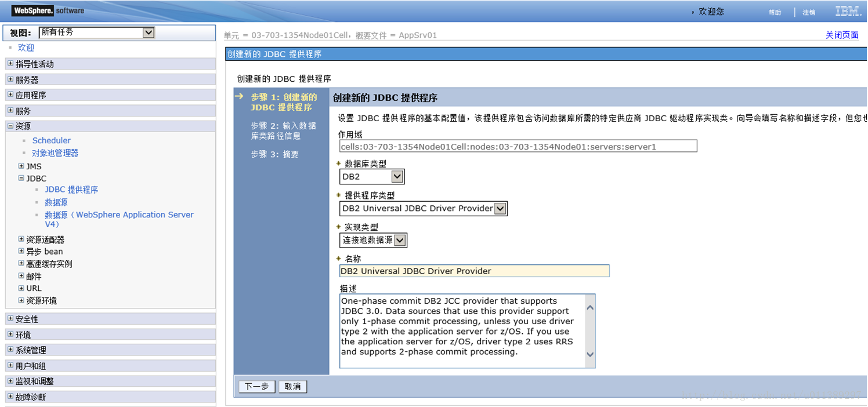Expand the URL node
This screenshot has width=868, height=407.
coord(21,288)
